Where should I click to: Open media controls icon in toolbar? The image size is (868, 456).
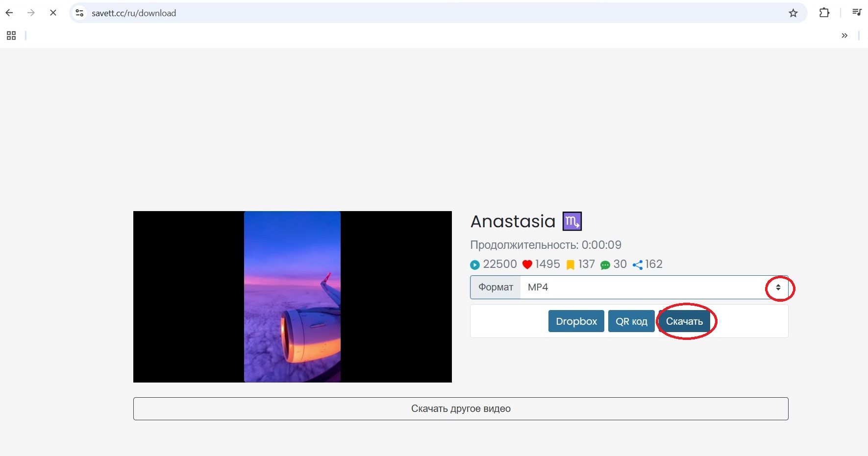(x=856, y=13)
